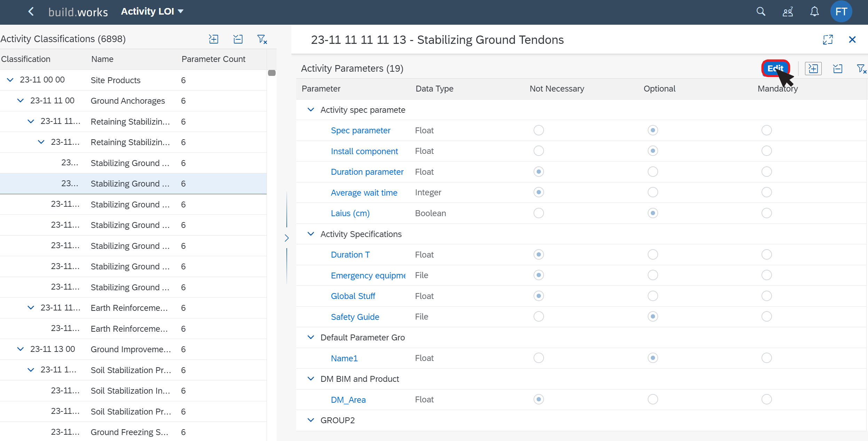Collapse the Earth Reinforceme... parent node
This screenshot has width=868, height=441.
tap(31, 308)
